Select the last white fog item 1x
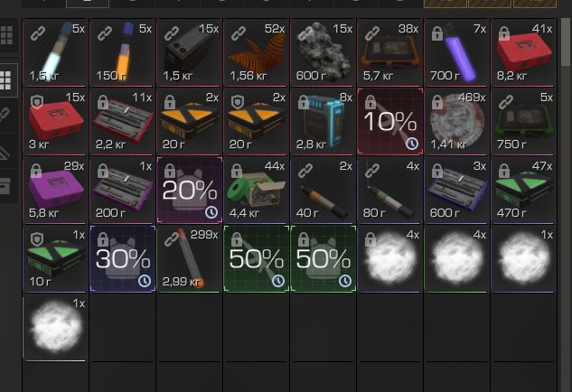 (56, 327)
